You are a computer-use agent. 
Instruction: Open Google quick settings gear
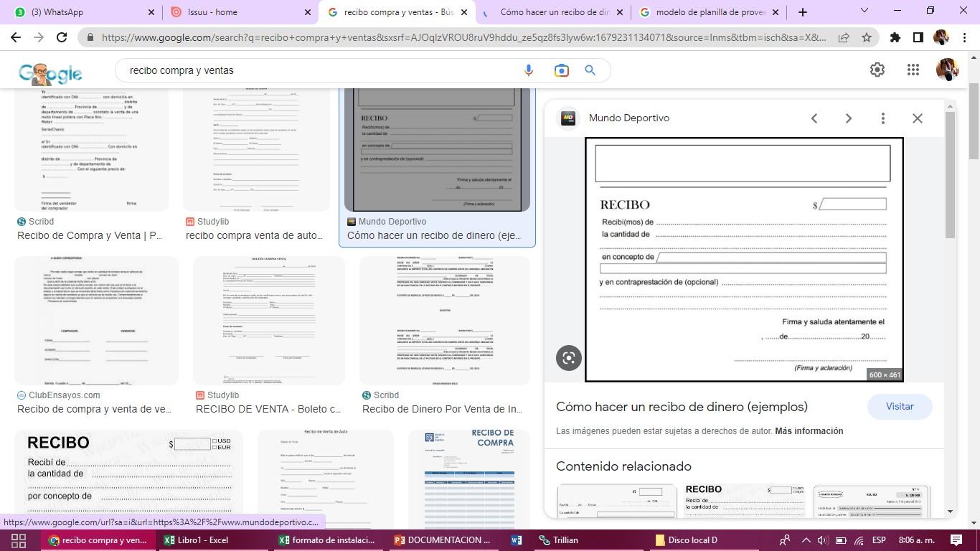[x=877, y=70]
